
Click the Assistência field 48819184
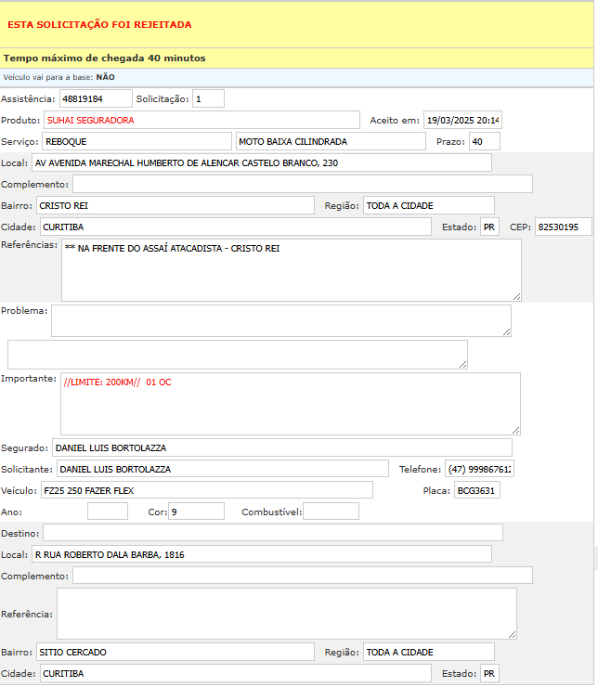96,98
